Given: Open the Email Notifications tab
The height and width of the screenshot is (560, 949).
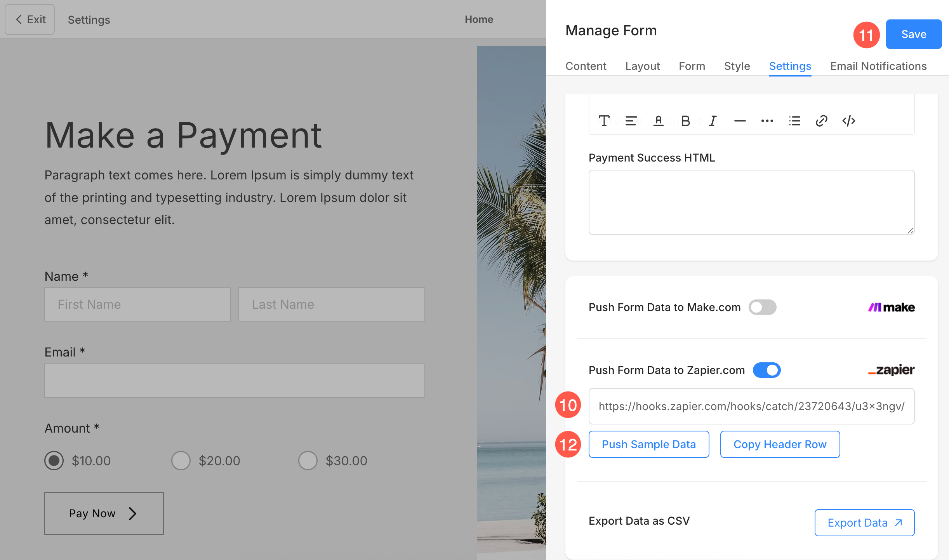Looking at the screenshot, I should click(x=878, y=66).
